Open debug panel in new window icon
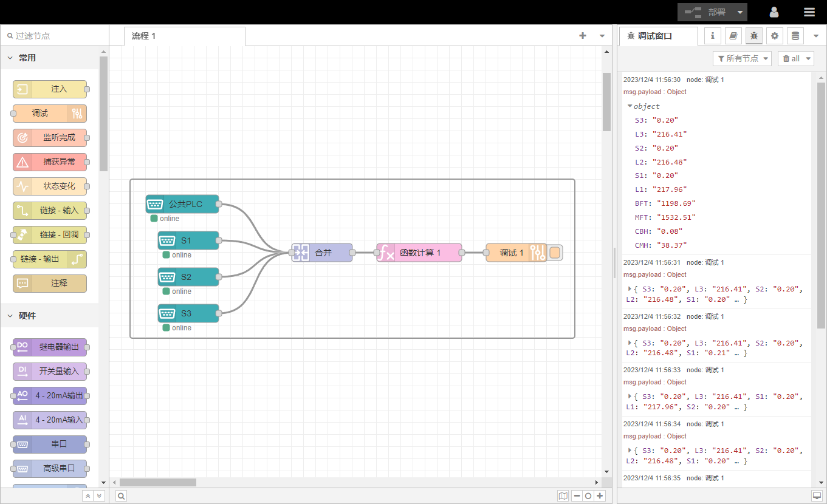Screen dimensions: 827x504 click(817, 496)
